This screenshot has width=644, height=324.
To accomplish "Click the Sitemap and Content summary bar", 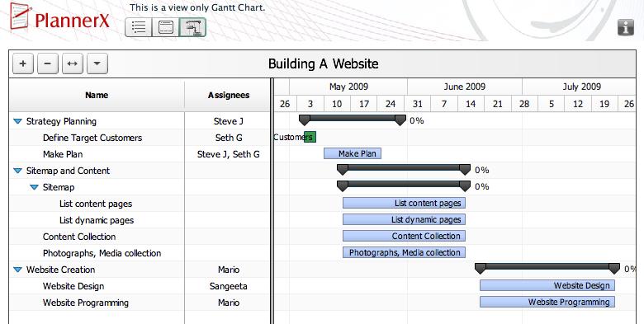I will tap(403, 168).
